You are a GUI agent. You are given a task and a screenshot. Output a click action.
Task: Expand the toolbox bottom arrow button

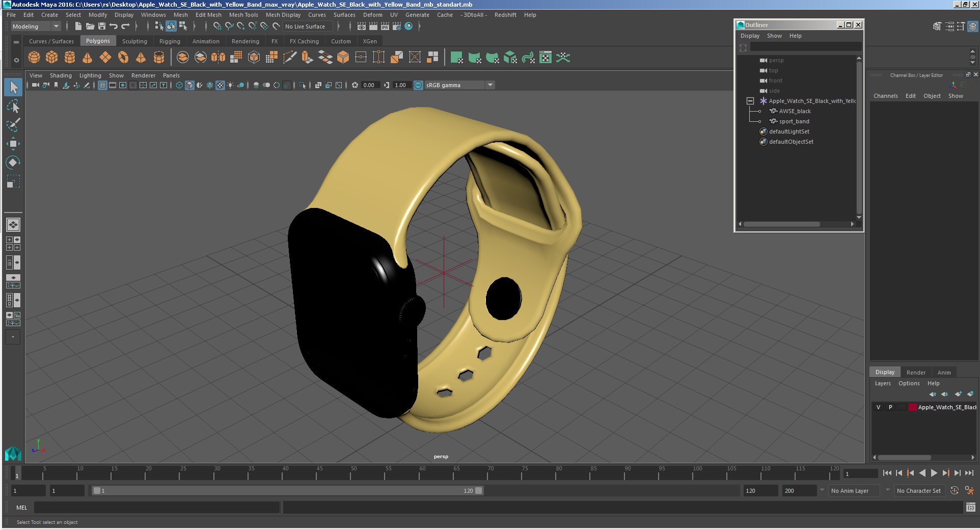click(13, 337)
